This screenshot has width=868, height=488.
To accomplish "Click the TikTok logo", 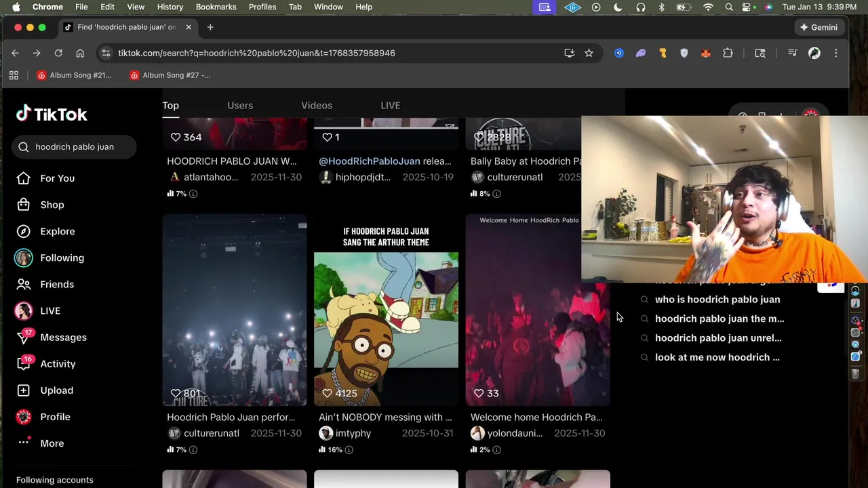I will pyautogui.click(x=52, y=114).
